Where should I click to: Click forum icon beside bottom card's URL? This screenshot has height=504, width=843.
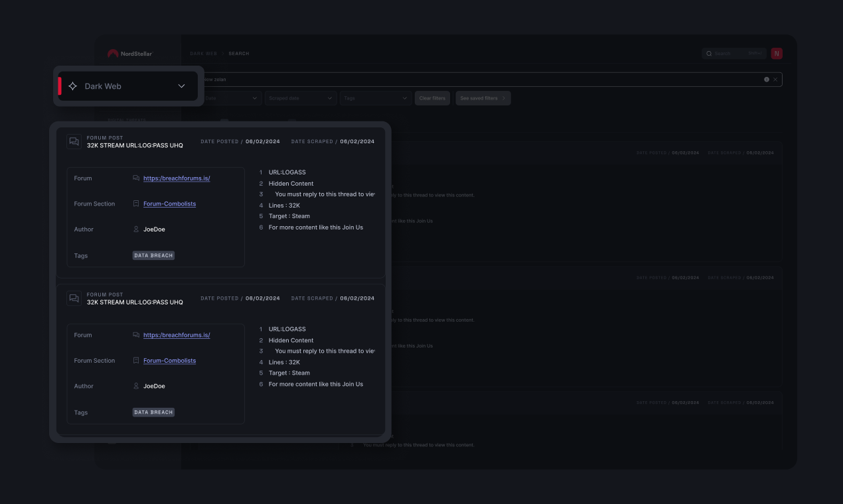coord(136,336)
